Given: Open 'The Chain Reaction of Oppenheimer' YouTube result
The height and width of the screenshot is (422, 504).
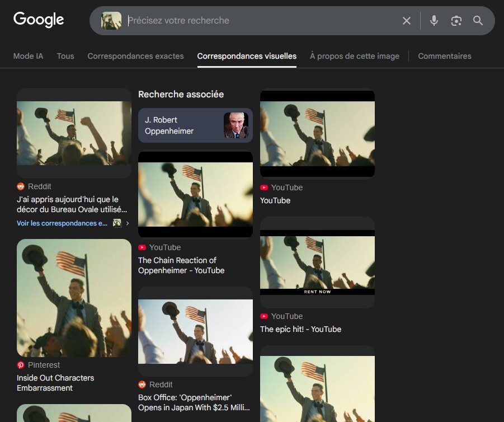Looking at the screenshot, I should click(181, 265).
